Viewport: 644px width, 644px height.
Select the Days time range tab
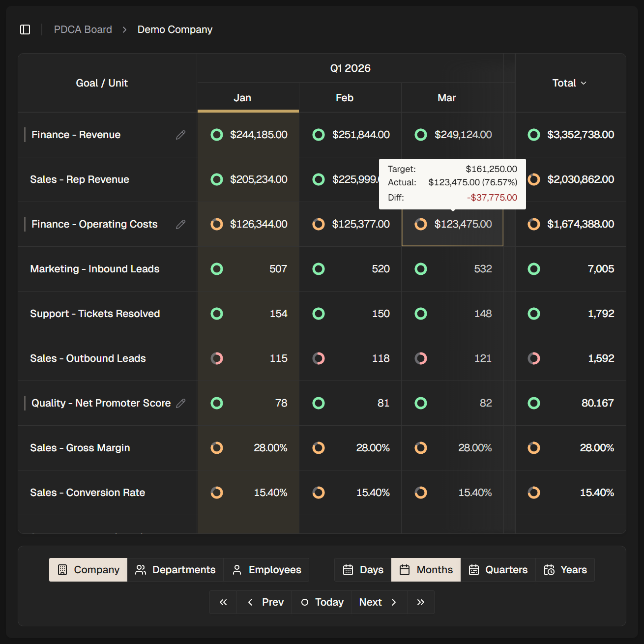[x=363, y=570]
